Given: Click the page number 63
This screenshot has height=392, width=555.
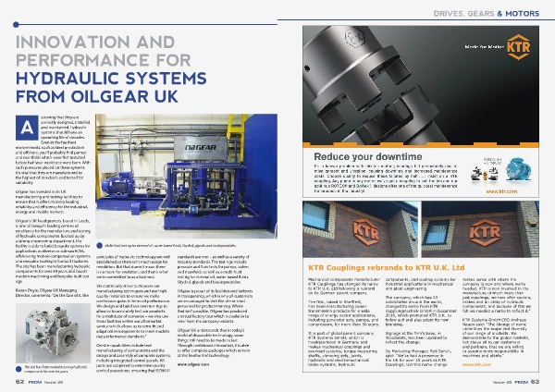Looking at the screenshot, I should click(535, 382).
